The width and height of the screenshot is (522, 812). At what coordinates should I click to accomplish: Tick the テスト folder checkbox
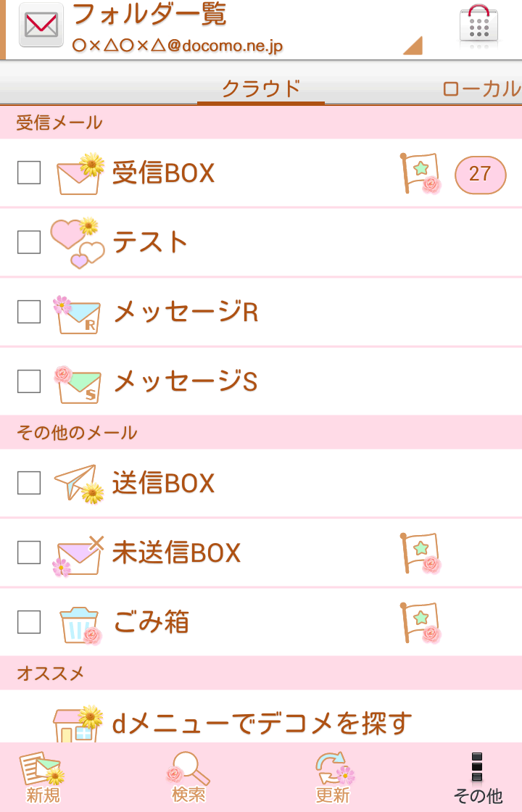point(29,242)
